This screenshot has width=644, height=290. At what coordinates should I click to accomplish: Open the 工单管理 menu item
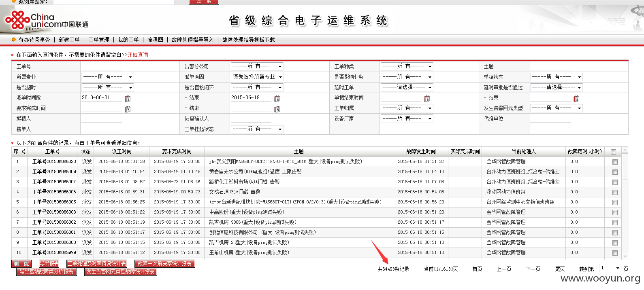99,40
